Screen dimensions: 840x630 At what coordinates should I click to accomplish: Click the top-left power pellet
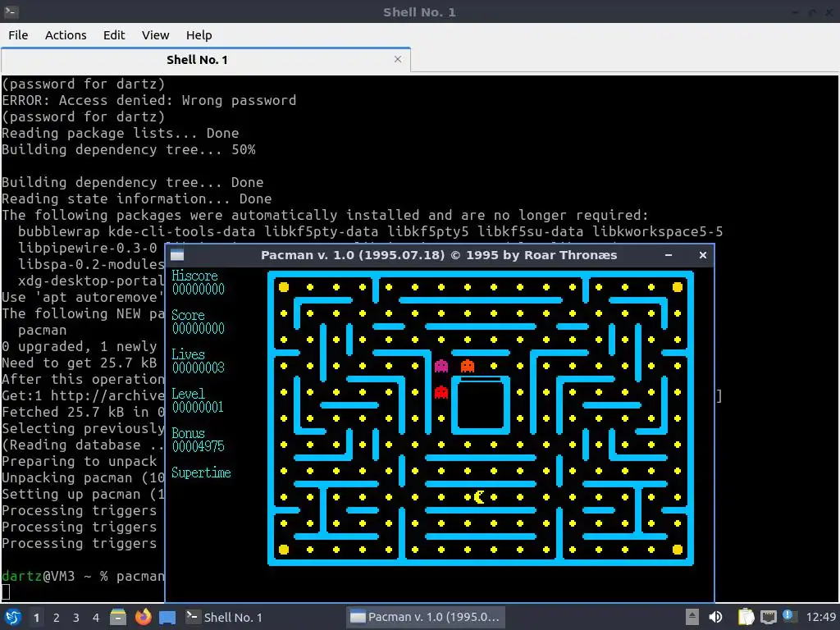click(x=284, y=287)
